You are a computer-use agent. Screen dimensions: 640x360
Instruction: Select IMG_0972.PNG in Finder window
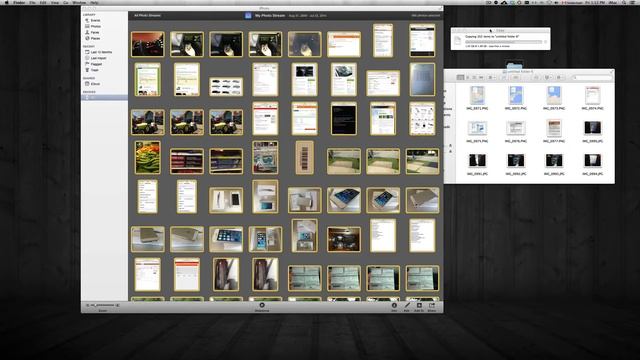pyautogui.click(x=516, y=98)
